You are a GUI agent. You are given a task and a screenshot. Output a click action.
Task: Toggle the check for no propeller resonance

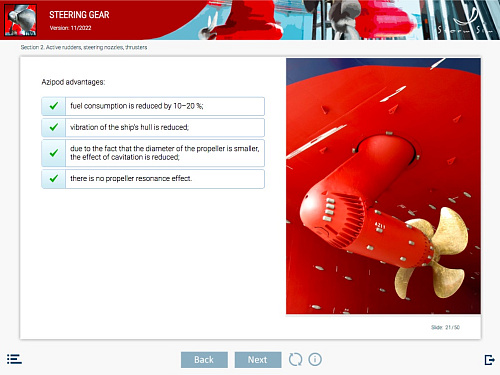[54, 179]
